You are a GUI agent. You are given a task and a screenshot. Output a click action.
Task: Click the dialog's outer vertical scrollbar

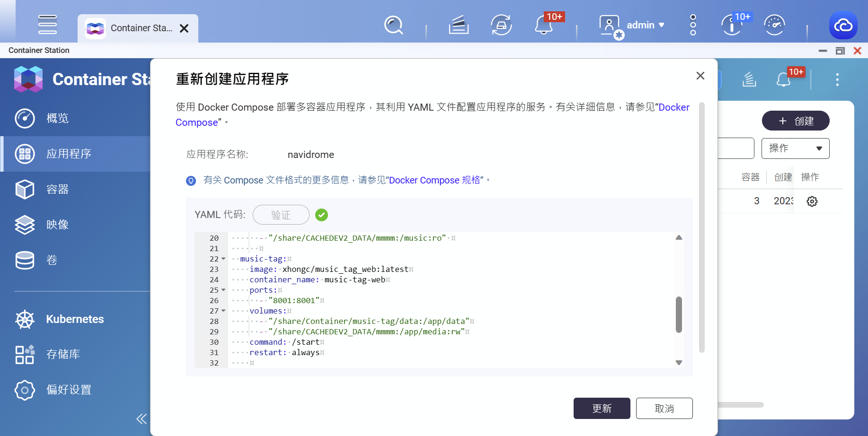point(702,227)
